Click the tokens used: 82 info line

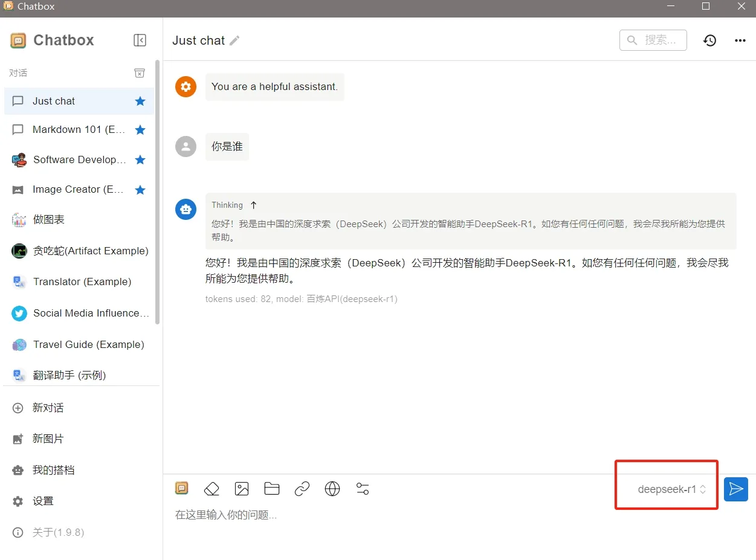[301, 298]
